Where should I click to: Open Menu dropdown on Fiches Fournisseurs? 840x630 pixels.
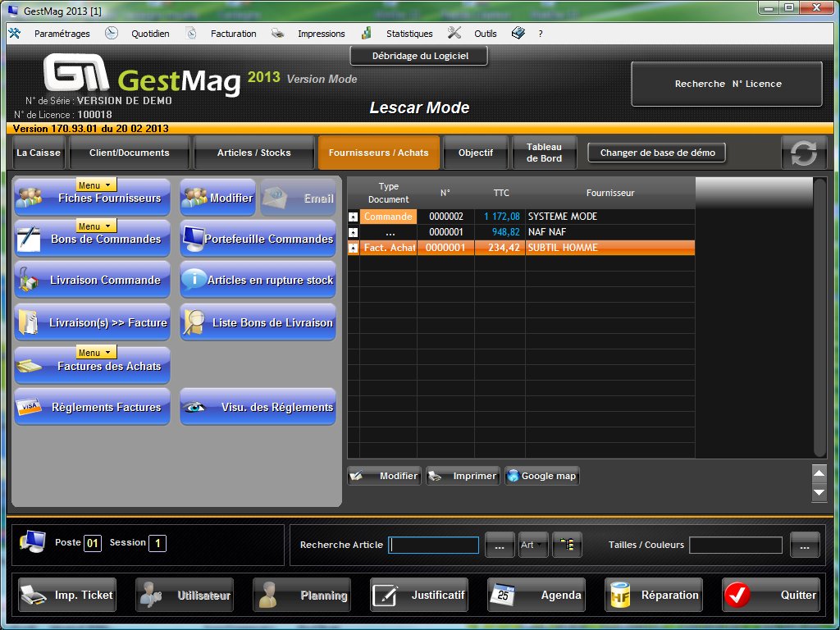click(x=97, y=185)
